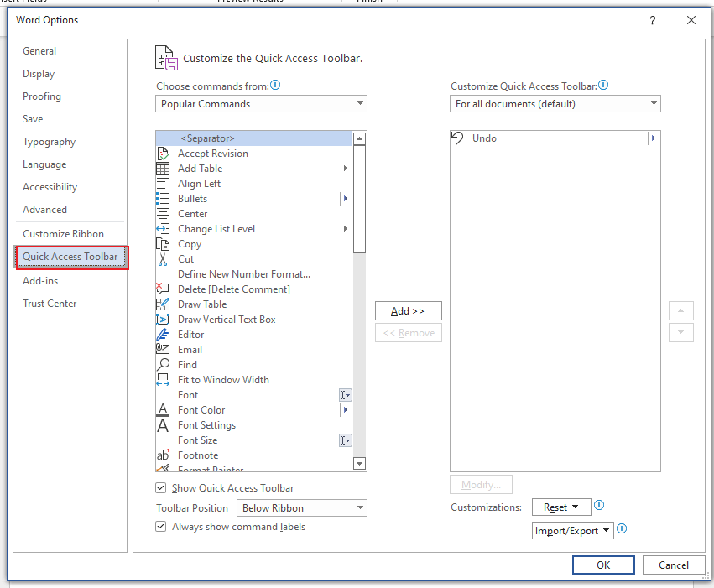
Task: Click the commands list scrollbar thumb
Action: pos(360,199)
